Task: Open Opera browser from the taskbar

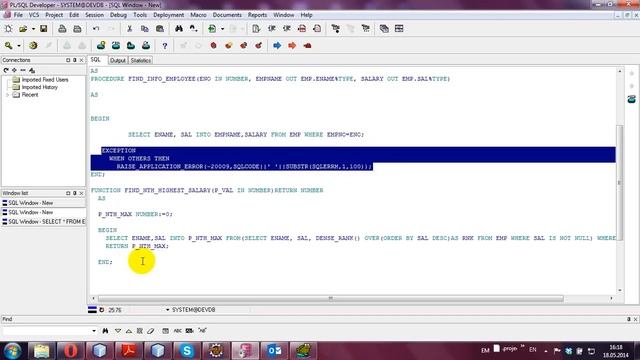Action: pyautogui.click(x=71, y=351)
